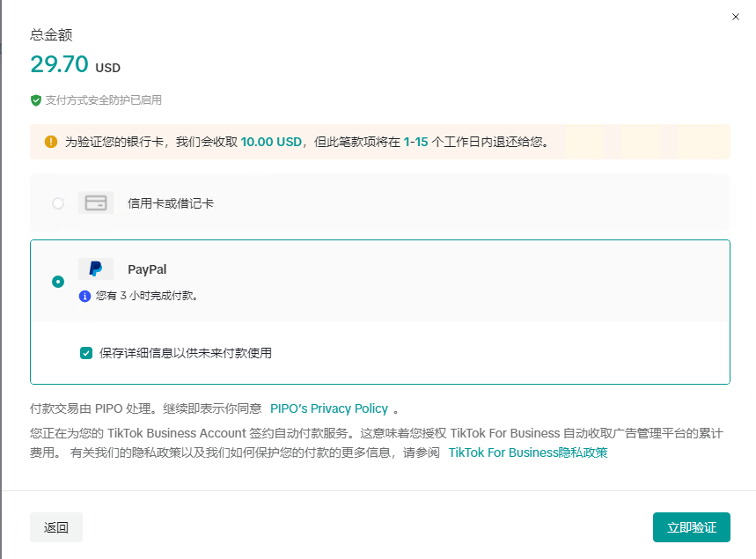The width and height of the screenshot is (756, 559).
Task: Open the PIPO's Privacy Policy link
Action: (x=329, y=408)
